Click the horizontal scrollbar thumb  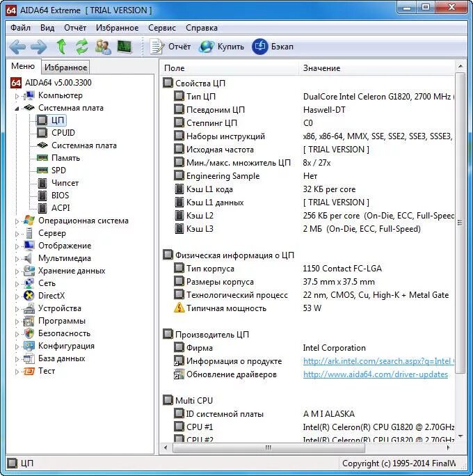pos(268,447)
